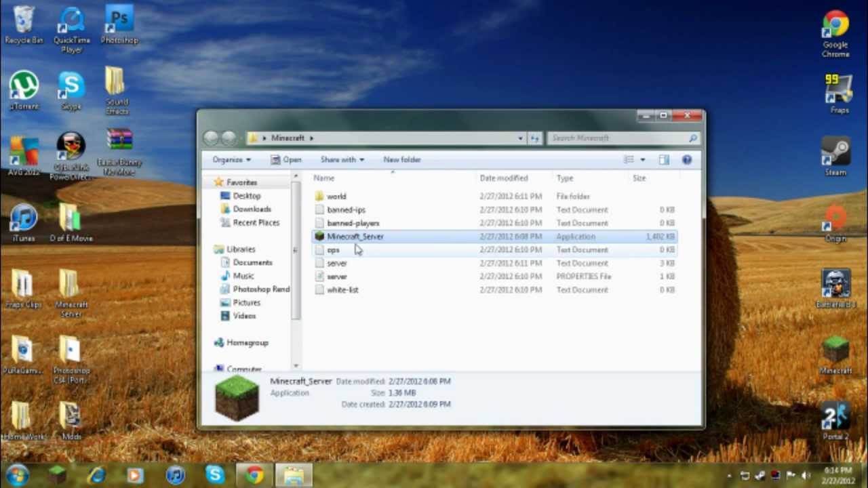Click the Open toolbar button
Image resolution: width=868 pixels, height=488 pixels.
[286, 159]
